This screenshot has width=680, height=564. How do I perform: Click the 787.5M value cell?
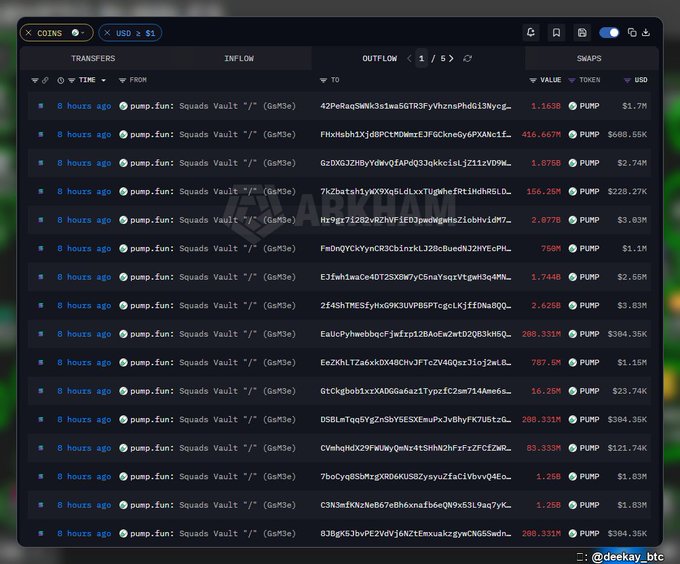[546, 362]
